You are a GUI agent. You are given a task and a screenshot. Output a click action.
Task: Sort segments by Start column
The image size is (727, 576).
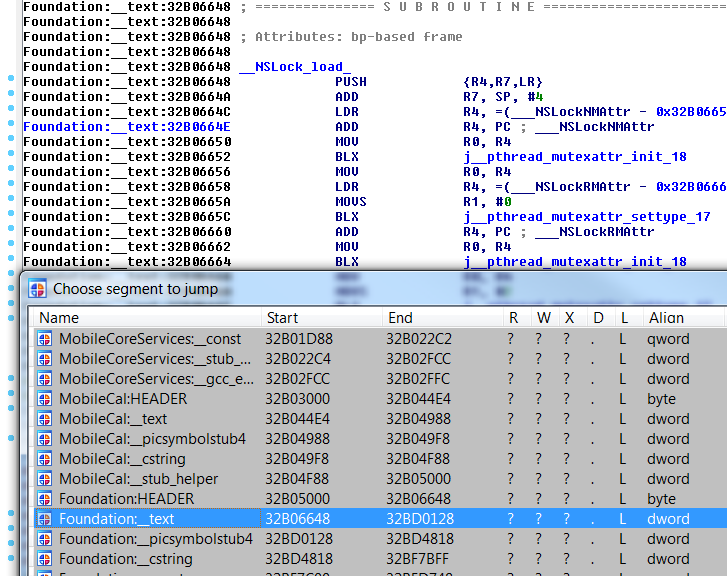coord(322,318)
